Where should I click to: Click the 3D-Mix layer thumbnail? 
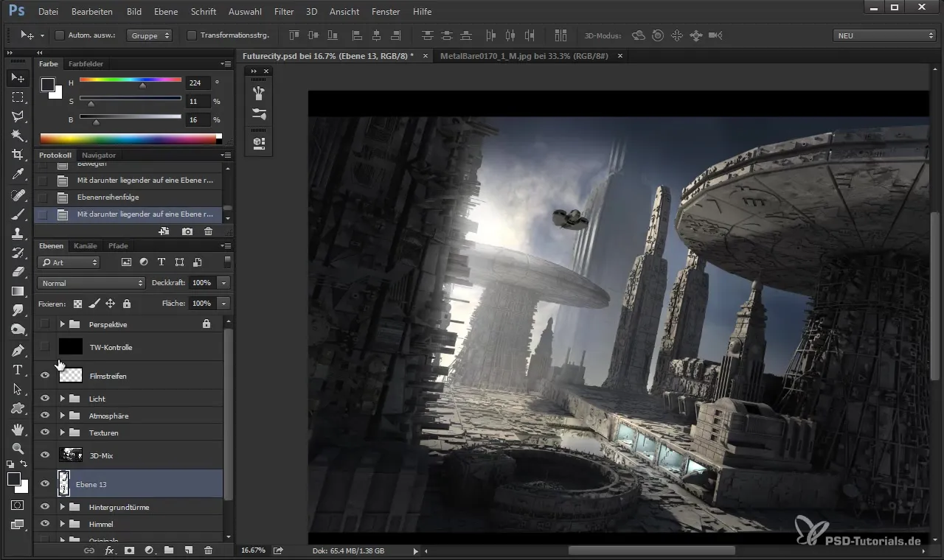click(70, 455)
